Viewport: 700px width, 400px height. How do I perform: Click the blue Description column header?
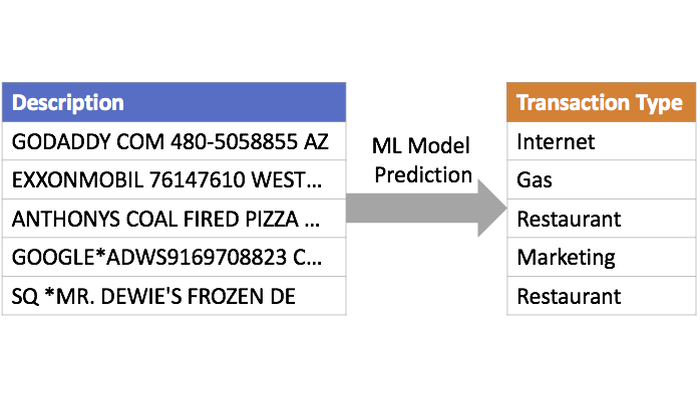[174, 103]
